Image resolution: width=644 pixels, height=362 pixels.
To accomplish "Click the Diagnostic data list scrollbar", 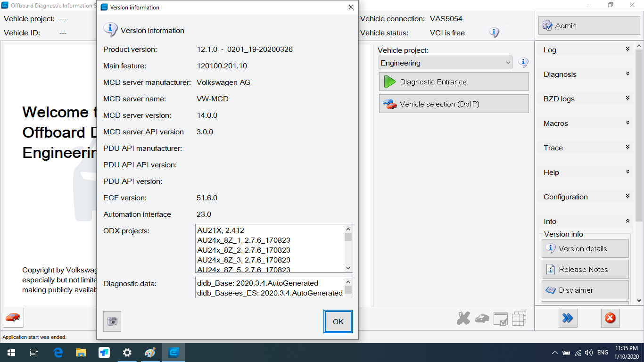I will [x=348, y=287].
